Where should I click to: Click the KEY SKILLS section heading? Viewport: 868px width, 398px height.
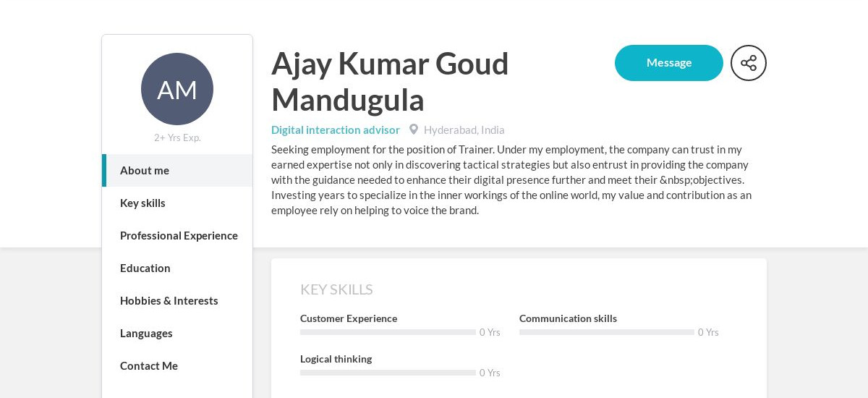(x=336, y=289)
